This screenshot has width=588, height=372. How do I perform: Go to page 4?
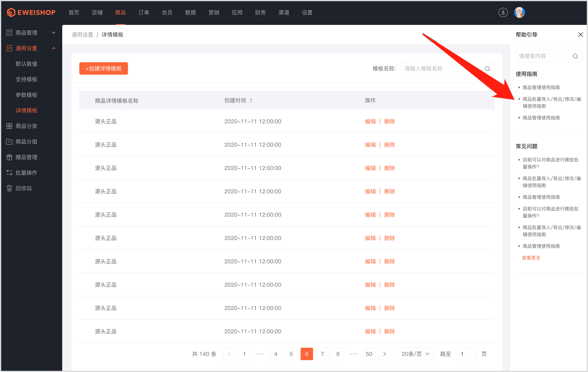276,354
